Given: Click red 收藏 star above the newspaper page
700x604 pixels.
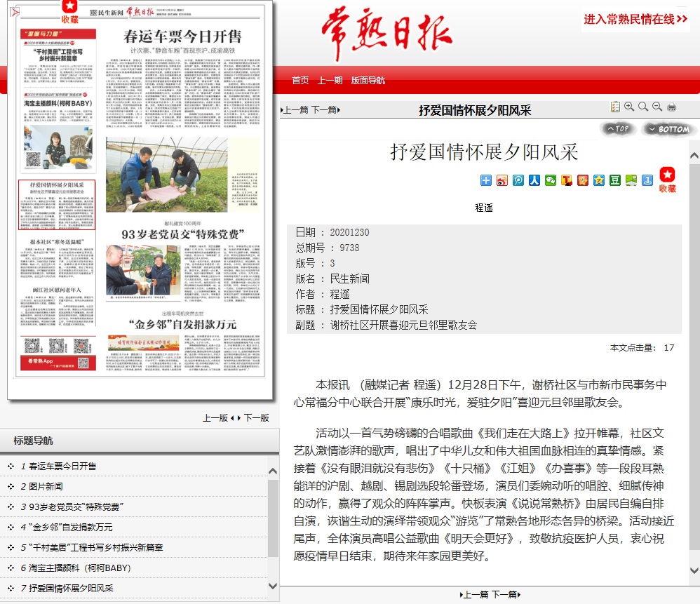Looking at the screenshot, I should coord(69,12).
